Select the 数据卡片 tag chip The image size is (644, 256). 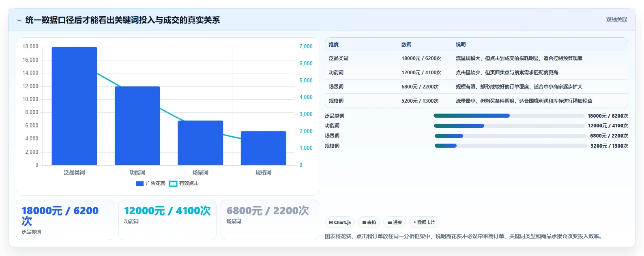(x=424, y=222)
